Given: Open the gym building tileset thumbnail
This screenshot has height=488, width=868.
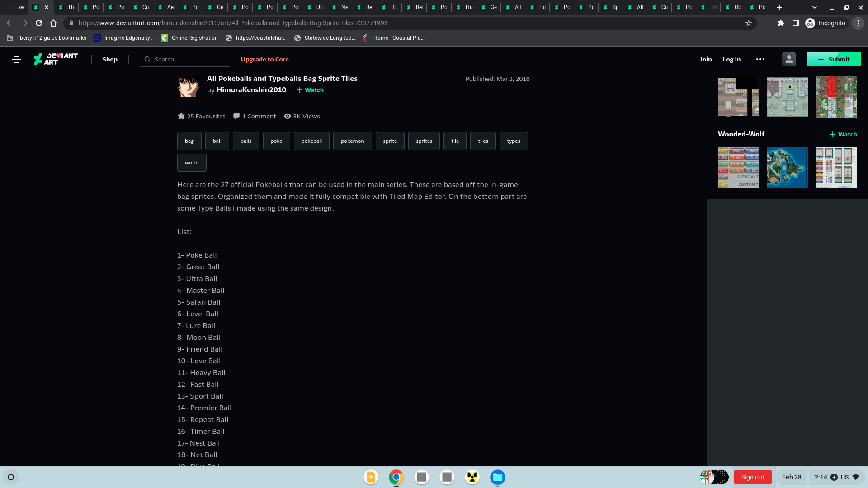Looking at the screenshot, I should pyautogui.click(x=788, y=97).
